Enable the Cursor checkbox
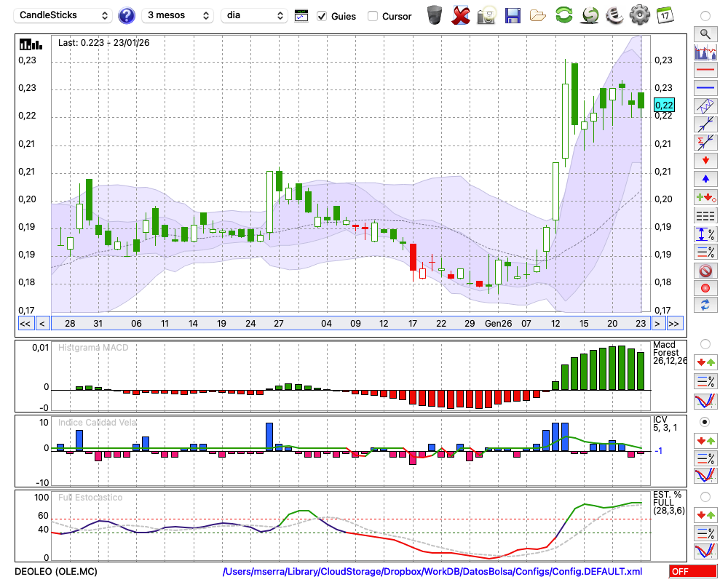Viewport: 728px width, 582px height. [x=373, y=16]
